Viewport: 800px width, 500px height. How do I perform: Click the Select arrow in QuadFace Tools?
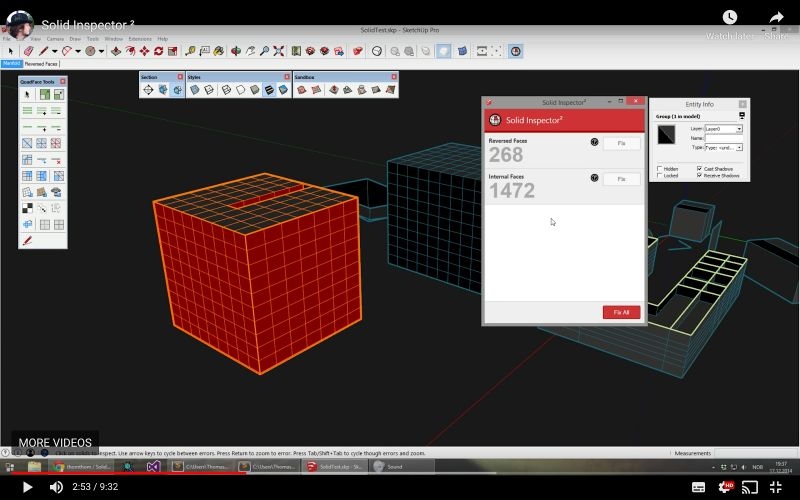click(27, 95)
